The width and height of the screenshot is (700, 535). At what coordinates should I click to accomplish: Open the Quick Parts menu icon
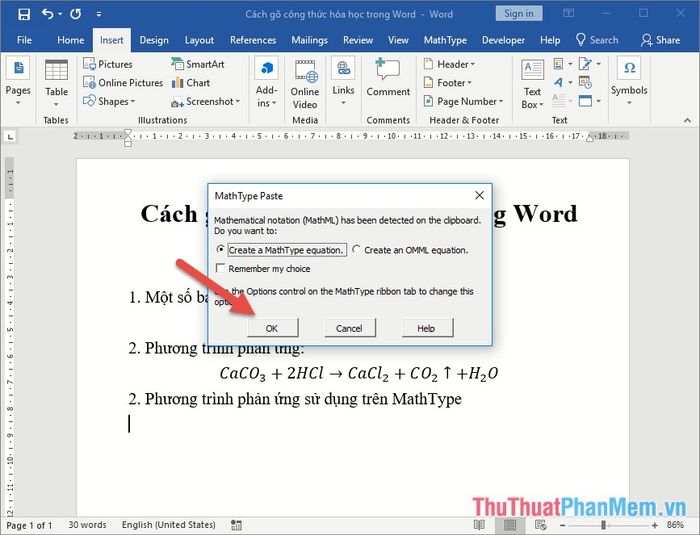[x=562, y=64]
